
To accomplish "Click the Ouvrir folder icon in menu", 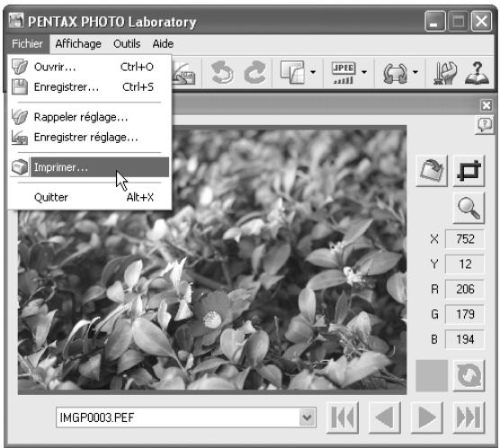I will pyautogui.click(x=20, y=67).
